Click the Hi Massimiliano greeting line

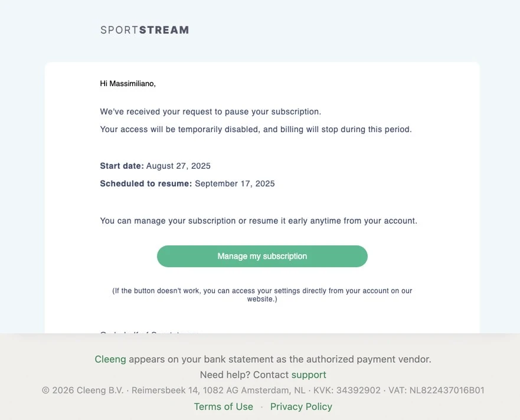click(127, 84)
